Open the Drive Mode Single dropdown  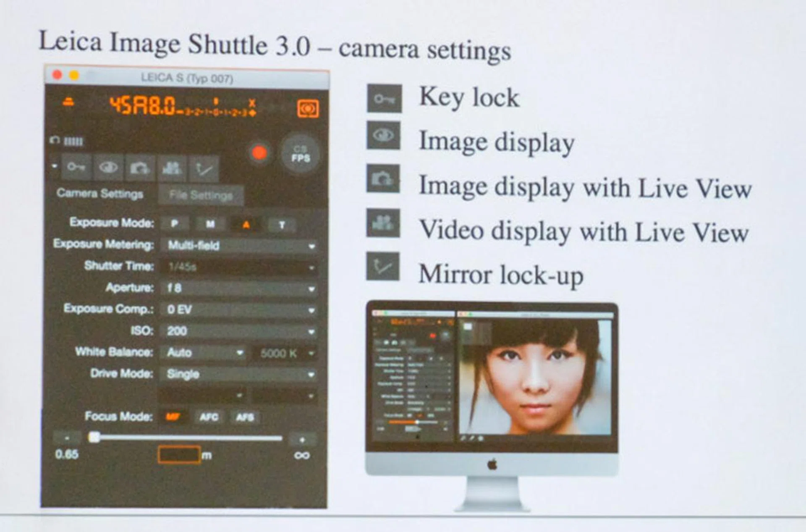pyautogui.click(x=238, y=374)
